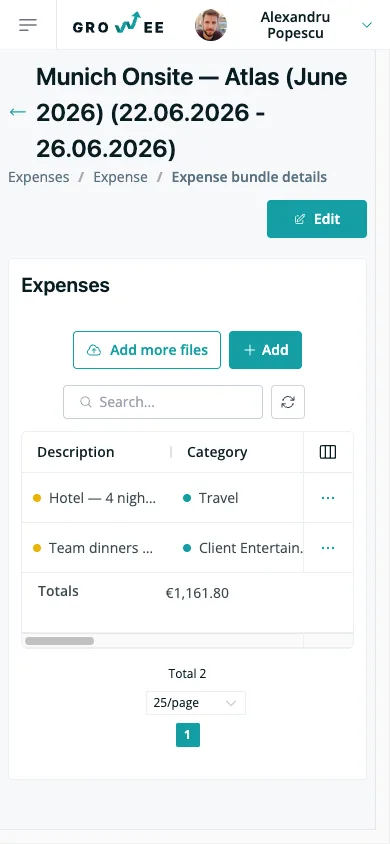390x844 pixels.
Task: Click Add more files button
Action: tap(147, 350)
